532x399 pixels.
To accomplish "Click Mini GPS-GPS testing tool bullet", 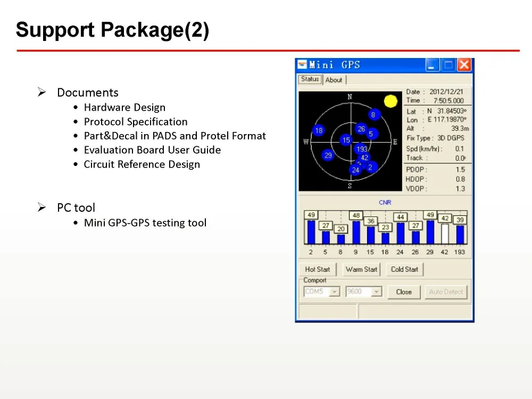I will point(145,223).
